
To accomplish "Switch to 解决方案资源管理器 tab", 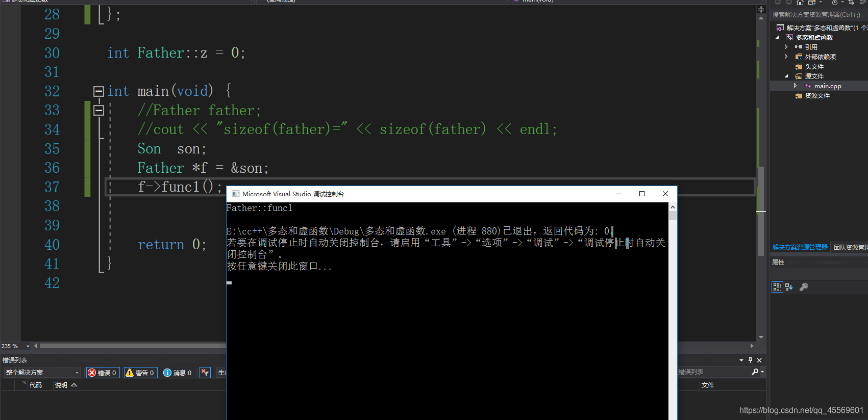I will (x=800, y=247).
